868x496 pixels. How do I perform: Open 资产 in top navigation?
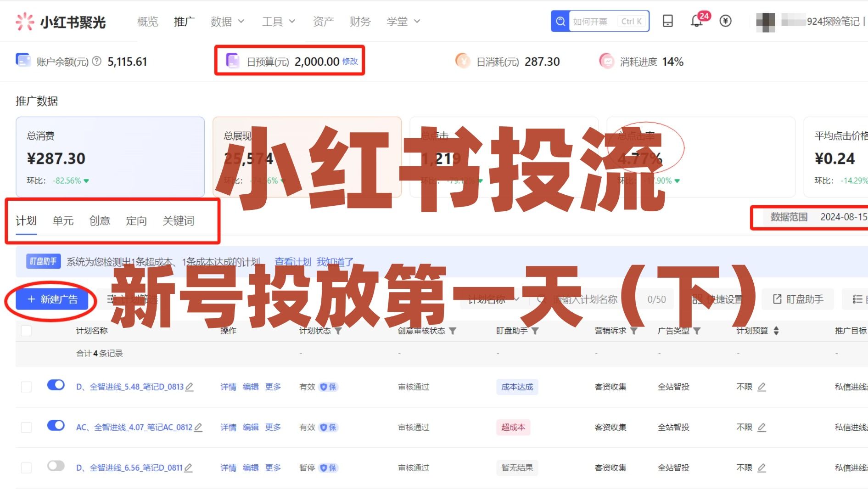(x=323, y=22)
